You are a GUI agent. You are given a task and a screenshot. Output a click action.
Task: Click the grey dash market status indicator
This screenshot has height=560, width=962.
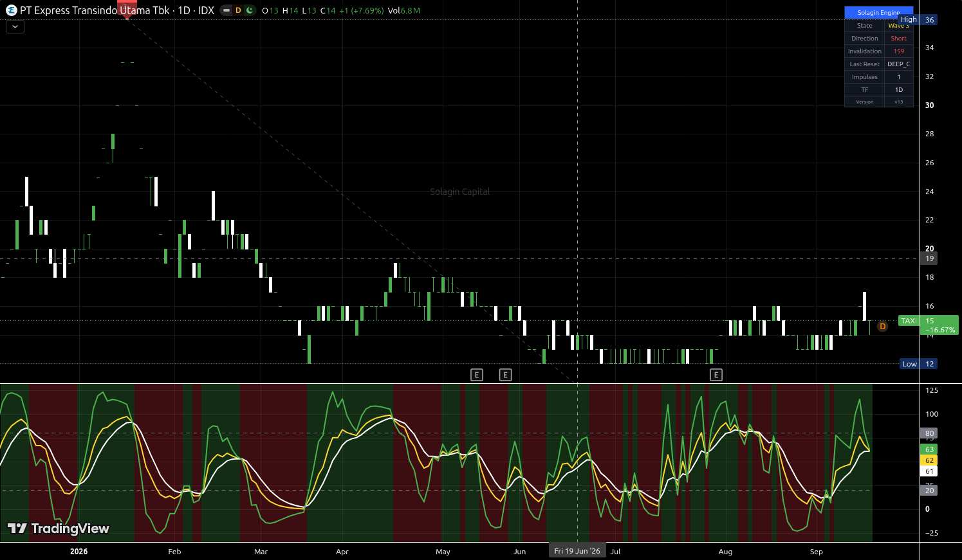pyautogui.click(x=226, y=10)
